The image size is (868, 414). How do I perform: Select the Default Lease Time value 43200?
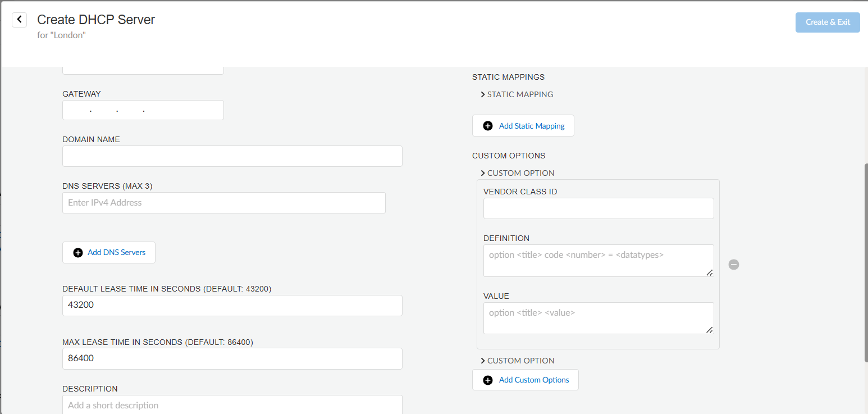point(232,305)
